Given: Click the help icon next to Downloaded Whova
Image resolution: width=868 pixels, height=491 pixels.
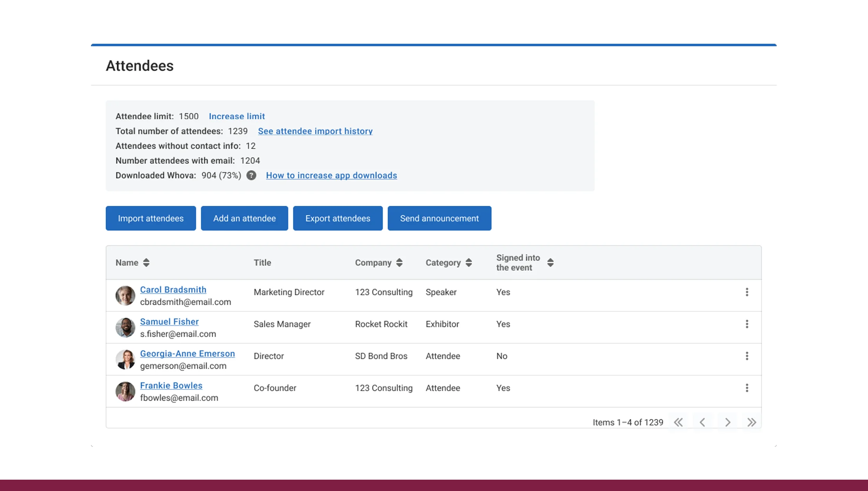Looking at the screenshot, I should pos(251,175).
